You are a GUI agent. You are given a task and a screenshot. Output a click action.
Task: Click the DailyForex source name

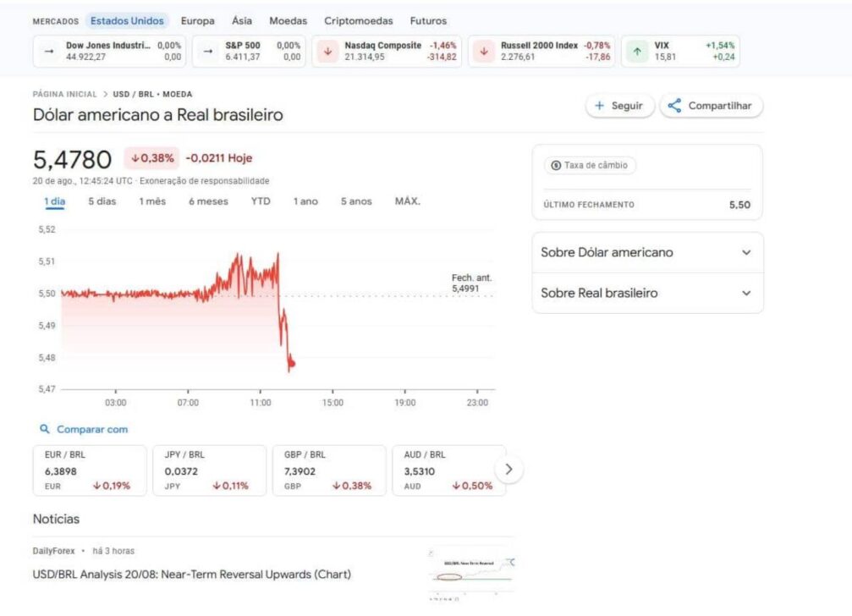point(53,551)
